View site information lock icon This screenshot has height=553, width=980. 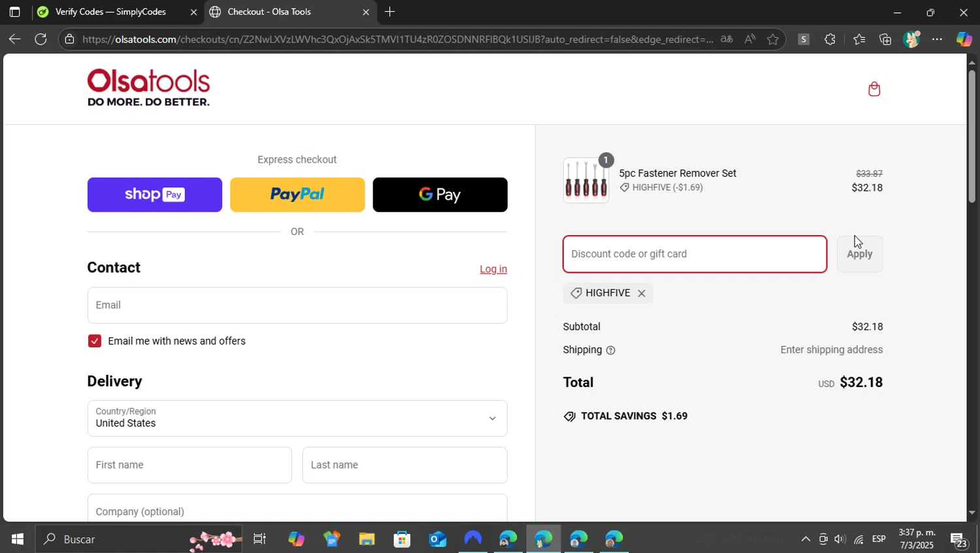(69, 39)
